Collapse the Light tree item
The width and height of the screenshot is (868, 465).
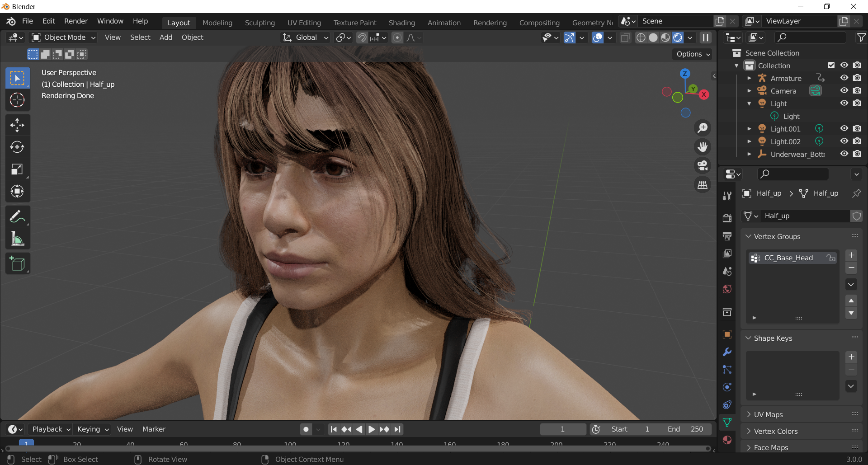pyautogui.click(x=749, y=103)
